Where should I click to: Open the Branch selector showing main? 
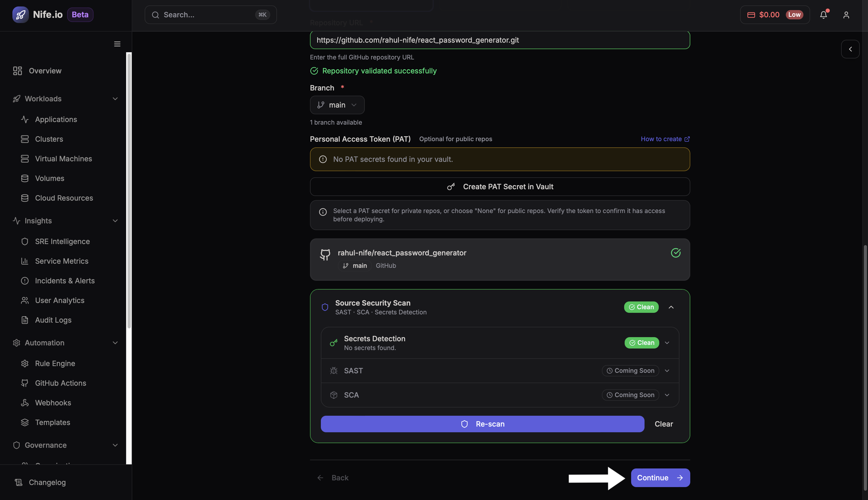(337, 105)
